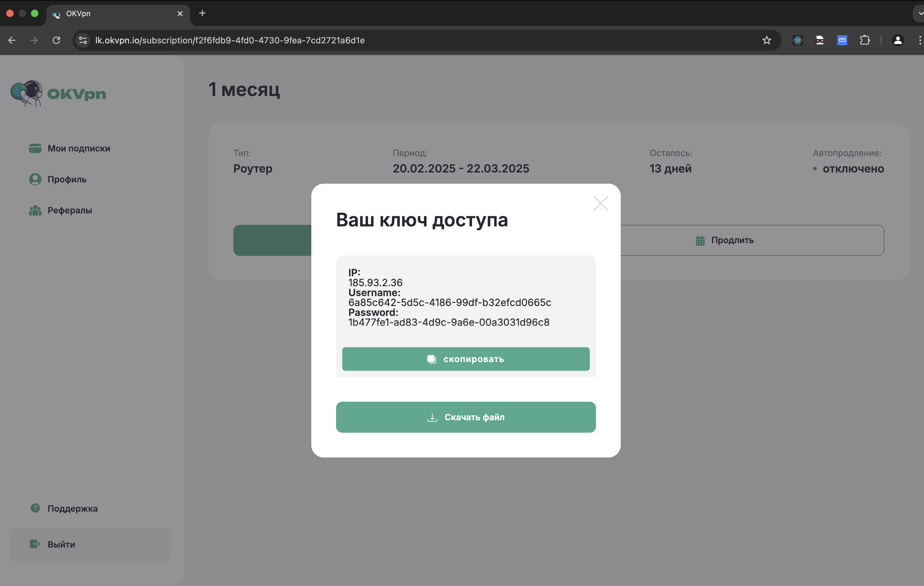Click the Выйти logout icon
924x586 pixels.
click(x=35, y=544)
